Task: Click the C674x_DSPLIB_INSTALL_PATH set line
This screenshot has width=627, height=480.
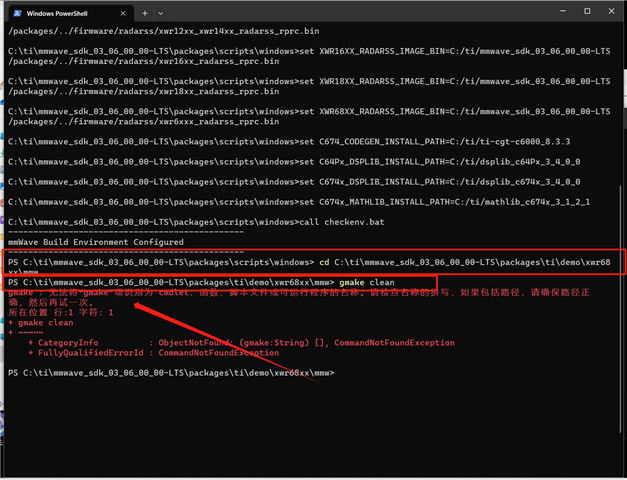Action: coord(294,182)
